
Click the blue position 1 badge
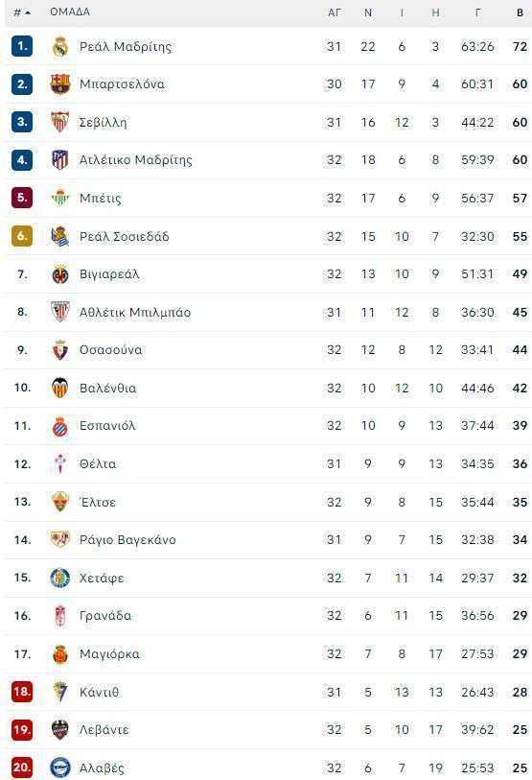pyautogui.click(x=22, y=46)
